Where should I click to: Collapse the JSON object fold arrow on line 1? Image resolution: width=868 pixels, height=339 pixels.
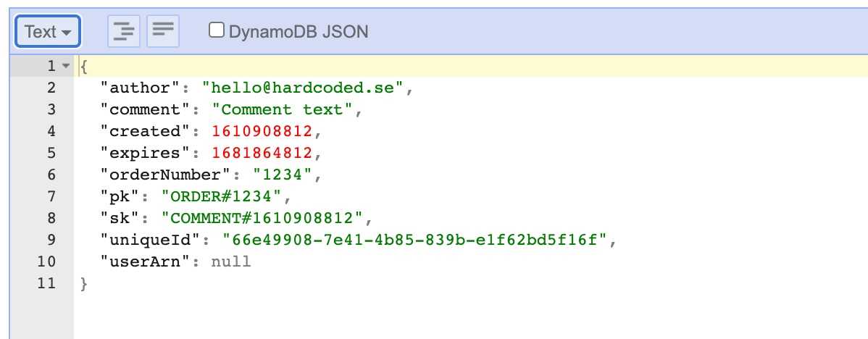click(66, 67)
